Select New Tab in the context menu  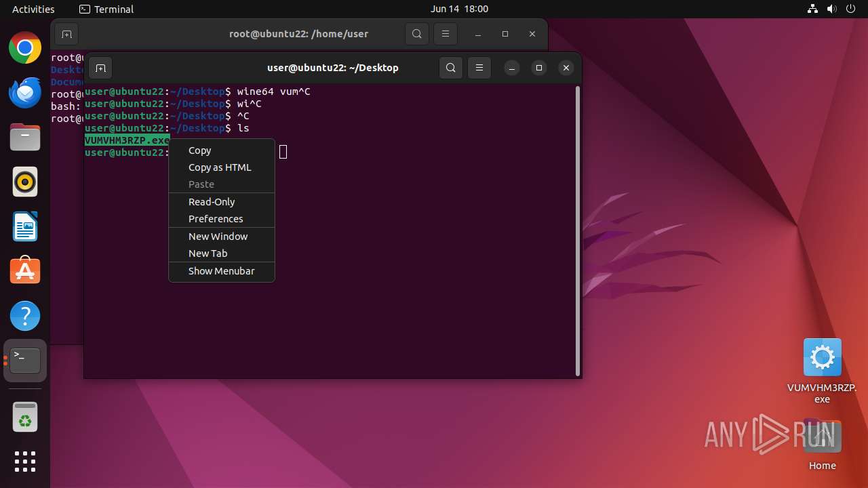(222, 253)
